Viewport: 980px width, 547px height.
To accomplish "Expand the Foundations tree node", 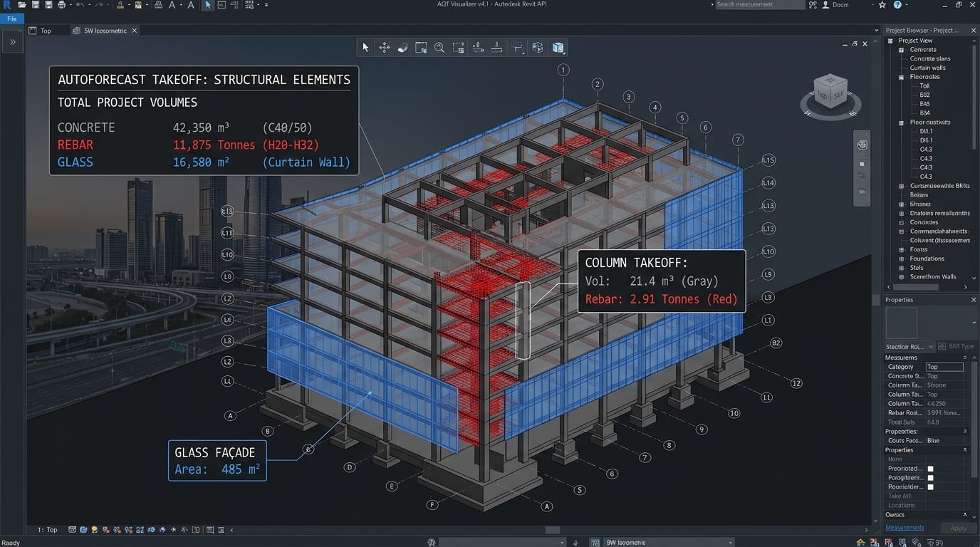I will pyautogui.click(x=902, y=259).
